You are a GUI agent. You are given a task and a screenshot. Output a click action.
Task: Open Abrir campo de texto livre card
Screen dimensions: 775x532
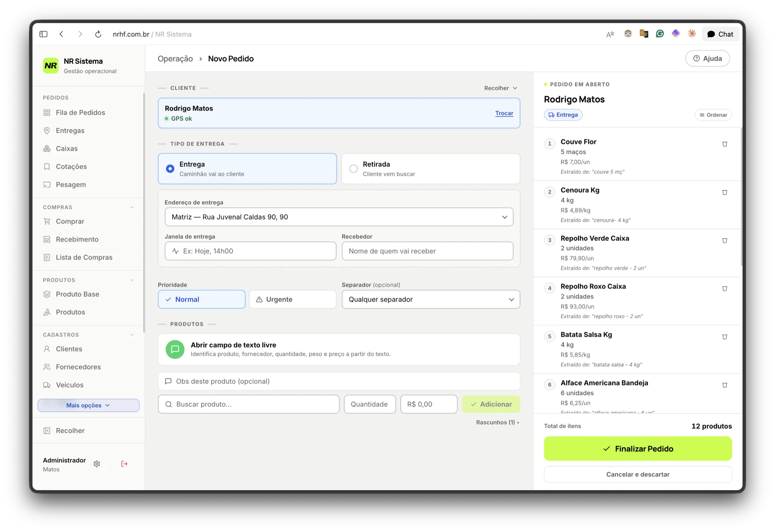click(x=339, y=349)
